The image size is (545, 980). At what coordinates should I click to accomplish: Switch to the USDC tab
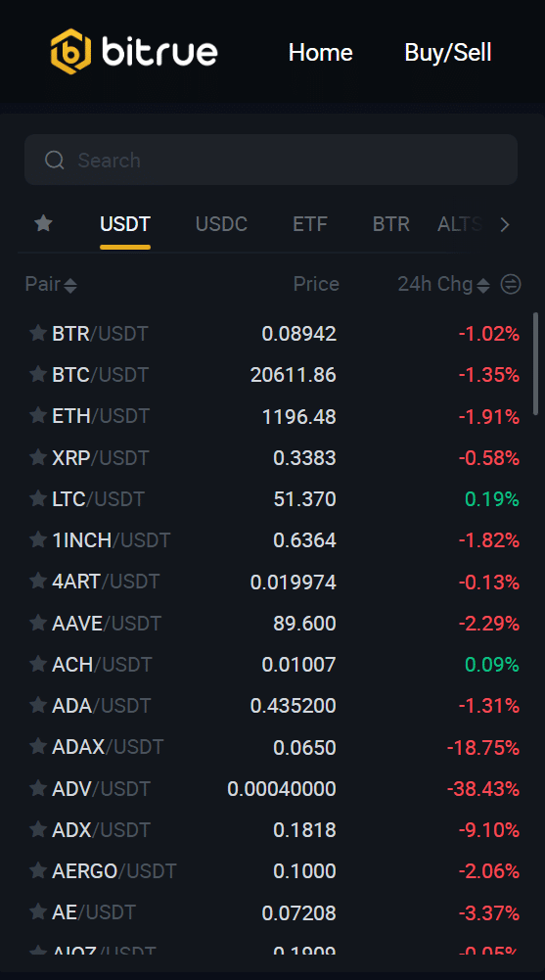coord(222,224)
